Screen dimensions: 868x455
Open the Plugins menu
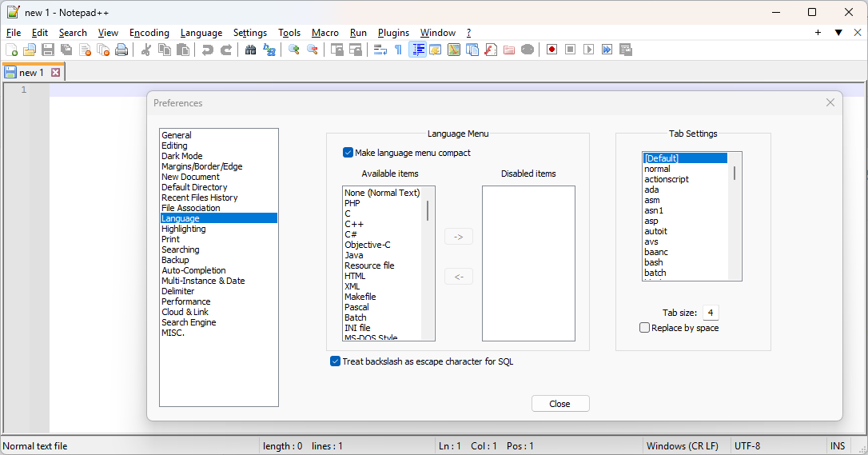[393, 33]
